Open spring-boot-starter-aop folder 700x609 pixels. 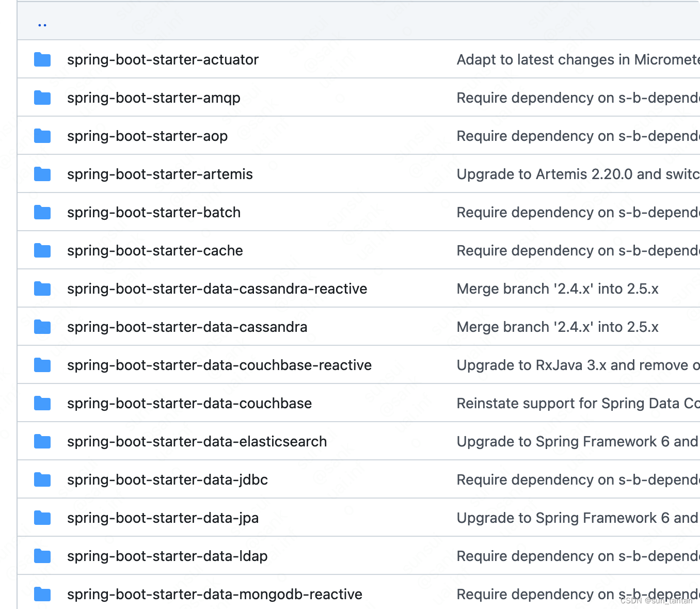tap(148, 136)
